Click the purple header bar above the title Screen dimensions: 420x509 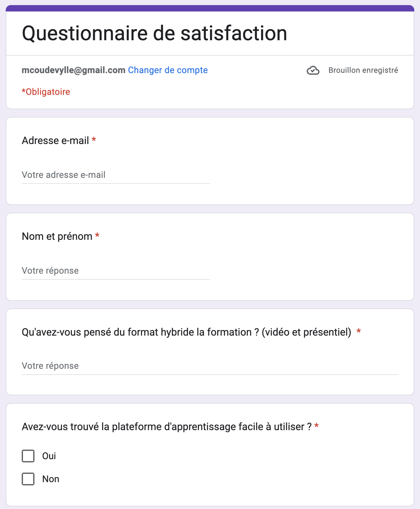(x=210, y=8)
